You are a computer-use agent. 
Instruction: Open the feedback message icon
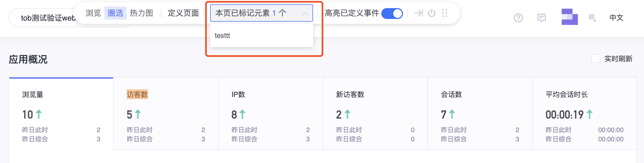(541, 18)
